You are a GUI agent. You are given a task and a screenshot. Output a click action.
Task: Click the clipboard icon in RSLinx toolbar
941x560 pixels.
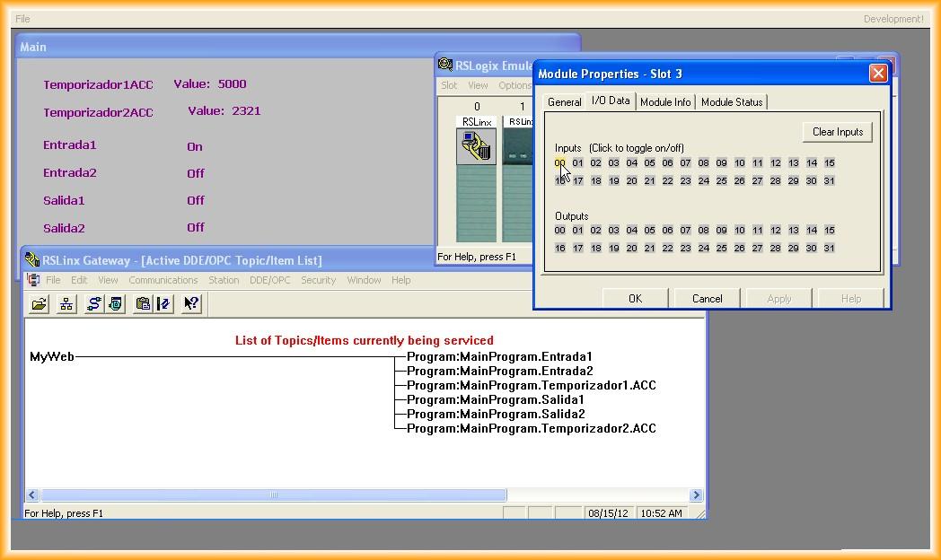(x=143, y=304)
